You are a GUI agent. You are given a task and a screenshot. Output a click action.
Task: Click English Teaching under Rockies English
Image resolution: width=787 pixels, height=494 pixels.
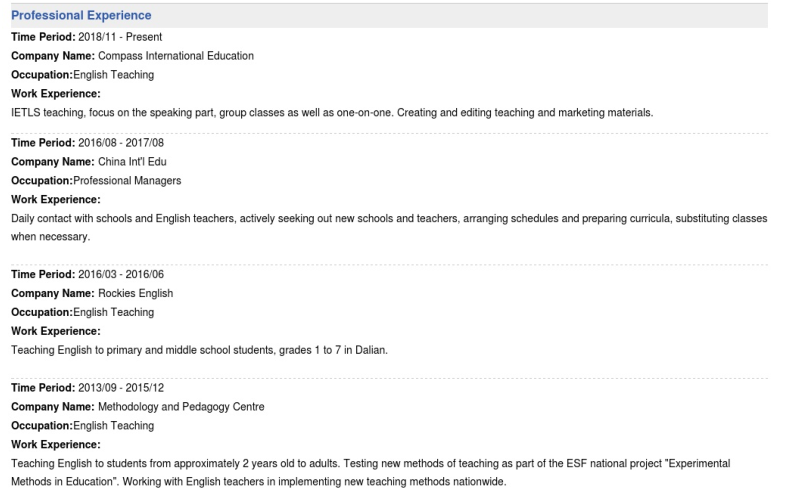[113, 312]
